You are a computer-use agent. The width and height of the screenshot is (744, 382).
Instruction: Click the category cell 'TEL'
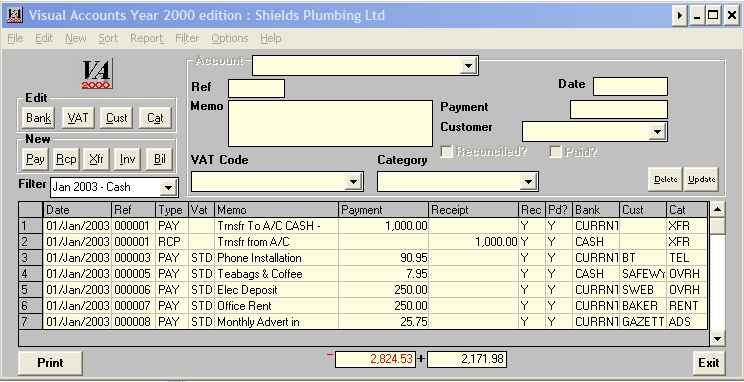[x=687, y=258]
